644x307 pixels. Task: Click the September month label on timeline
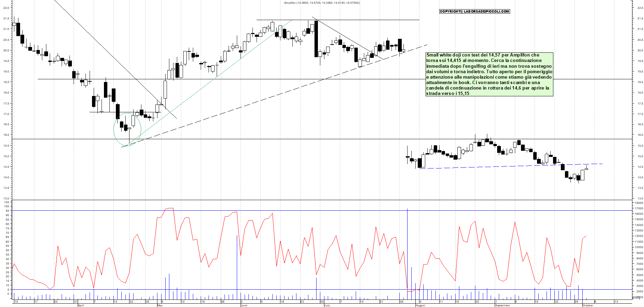tap(503, 305)
